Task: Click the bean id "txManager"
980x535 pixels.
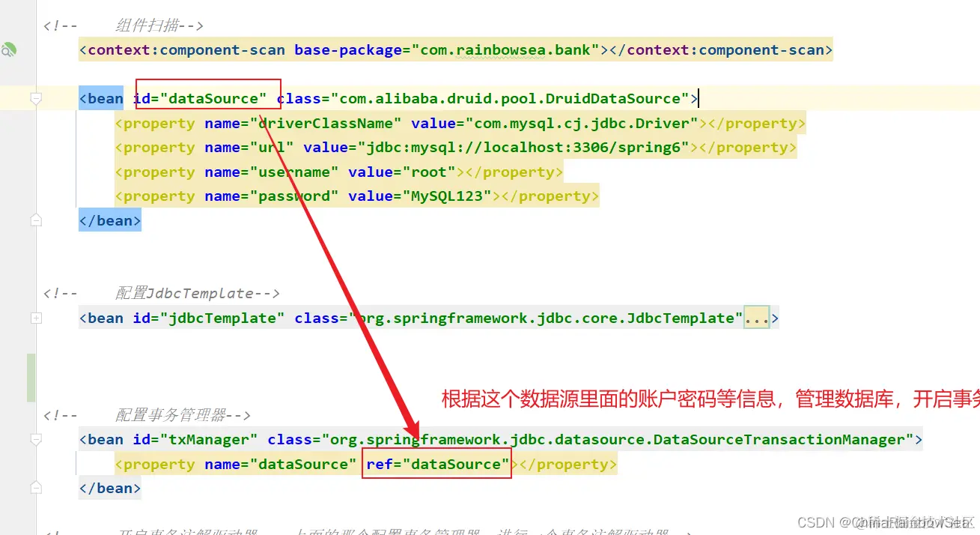Action: [209, 440]
